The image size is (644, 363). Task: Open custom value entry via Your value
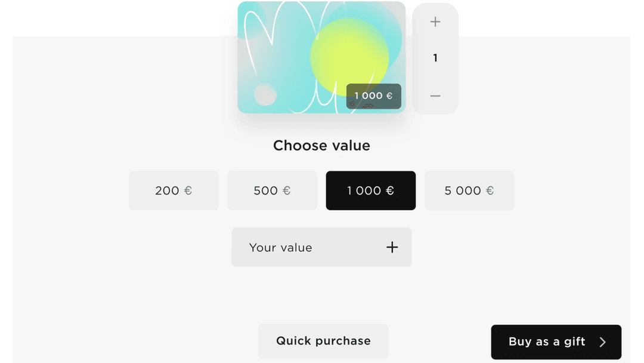tap(321, 247)
